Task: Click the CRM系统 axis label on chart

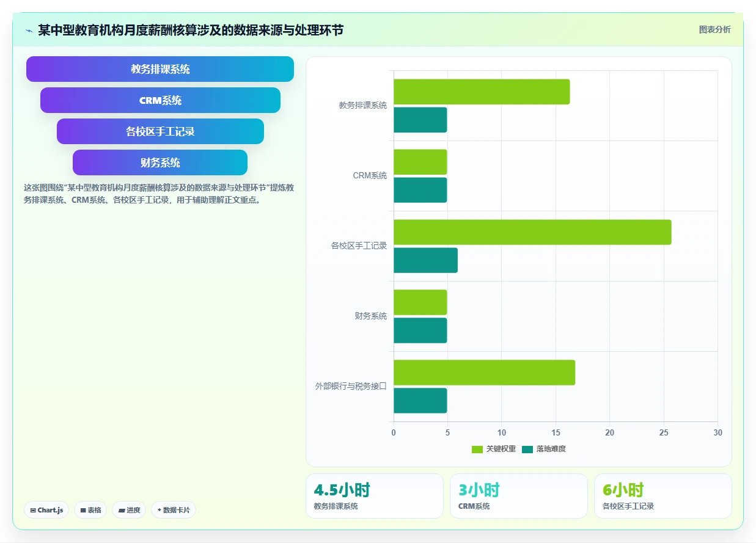Action: [370, 175]
